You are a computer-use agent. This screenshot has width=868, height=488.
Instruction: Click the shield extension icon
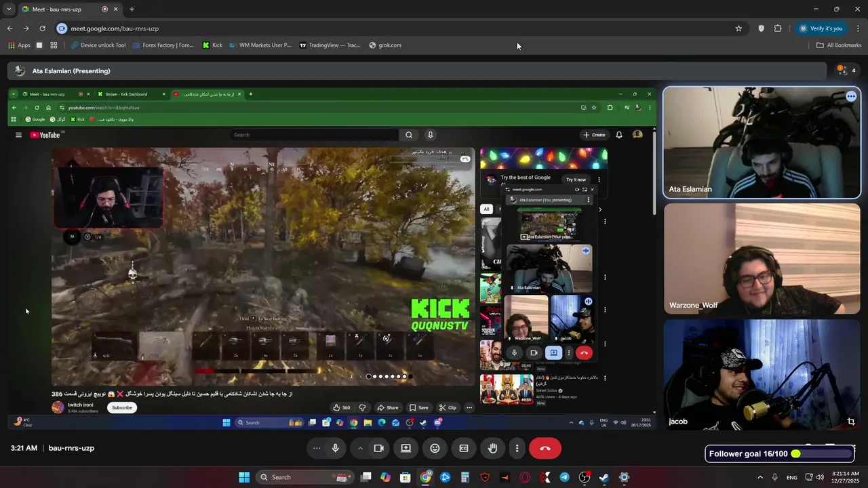click(x=761, y=28)
